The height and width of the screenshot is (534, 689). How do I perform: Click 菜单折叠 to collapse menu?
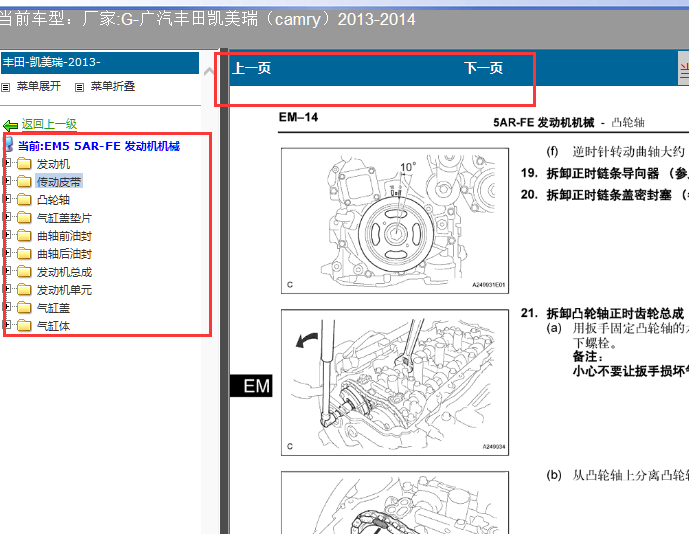coord(112,86)
